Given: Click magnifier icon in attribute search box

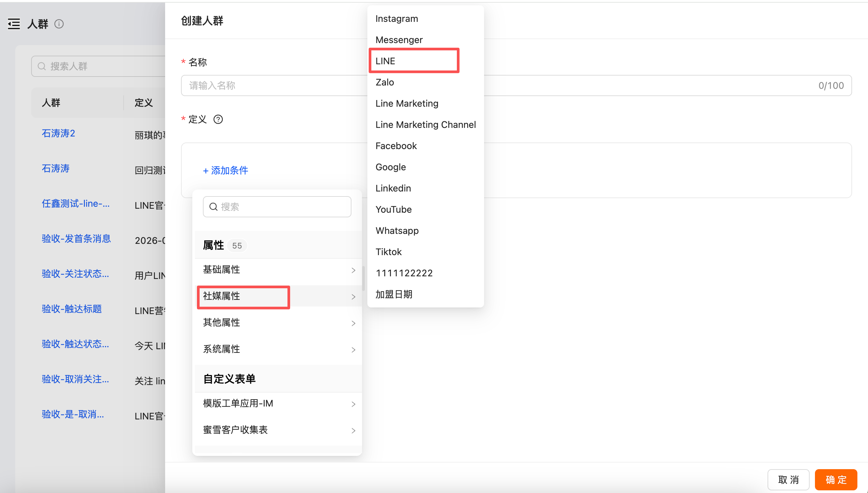Looking at the screenshot, I should 213,206.
